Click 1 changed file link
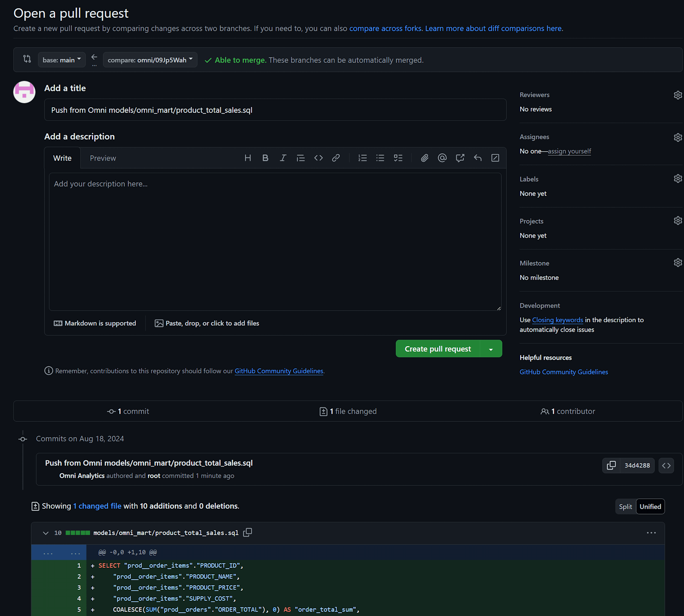The height and width of the screenshot is (616, 684). click(x=97, y=506)
